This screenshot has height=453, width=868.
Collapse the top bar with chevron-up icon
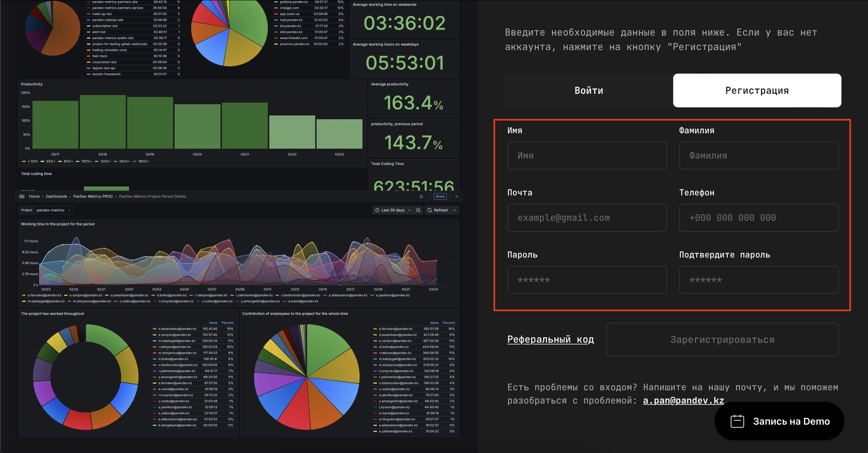[x=457, y=197]
